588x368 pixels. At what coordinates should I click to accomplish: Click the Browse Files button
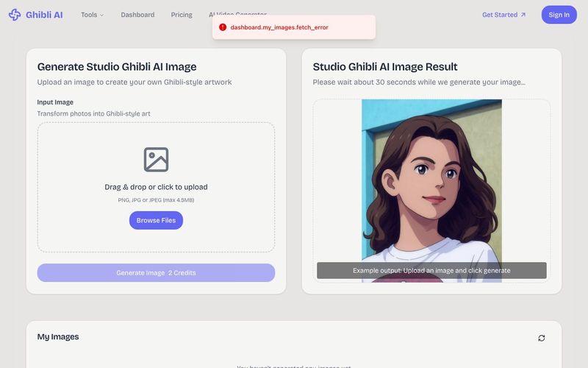click(156, 220)
